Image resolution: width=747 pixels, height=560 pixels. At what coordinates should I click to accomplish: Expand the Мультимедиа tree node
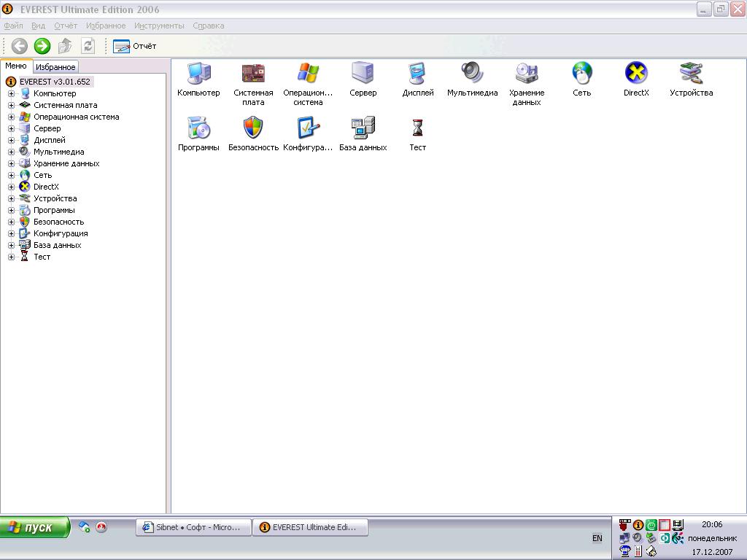point(11,152)
